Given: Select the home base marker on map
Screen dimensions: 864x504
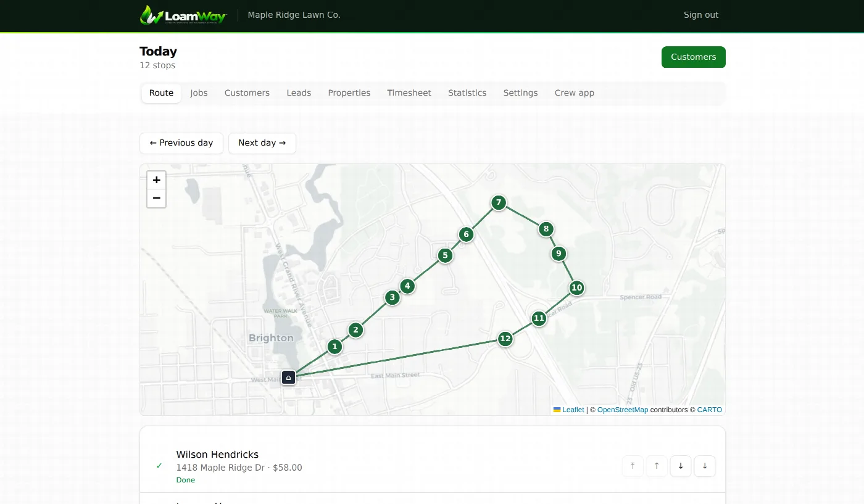Looking at the screenshot, I should pyautogui.click(x=288, y=378).
